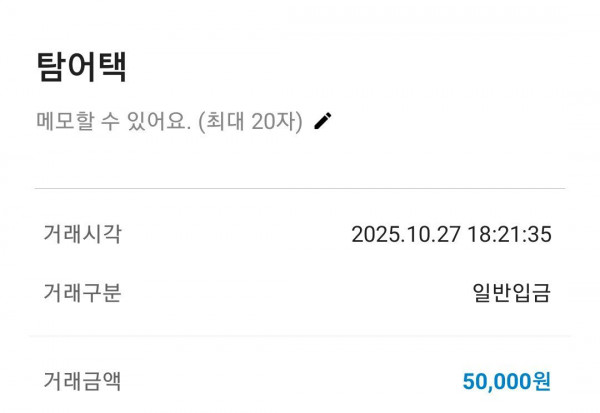Image resolution: width=600 pixels, height=413 pixels.
Task: Click the (최대 20자) character limit hint
Action: [250, 121]
